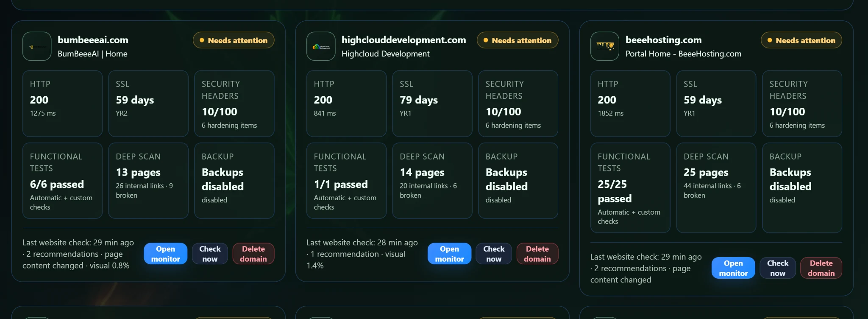Screen dimensions: 868x319
Task: Delete domain highclouddevelopment.com
Action: pos(537,254)
